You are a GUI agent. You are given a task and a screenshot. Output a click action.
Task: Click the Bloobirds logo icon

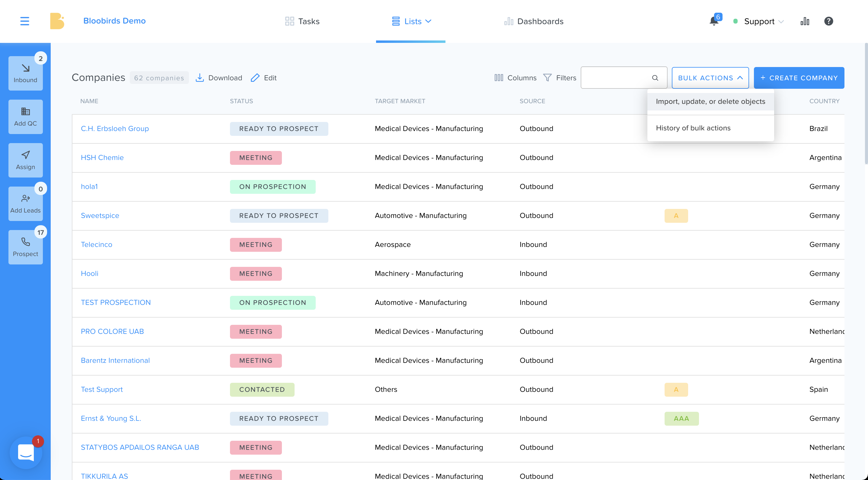57,21
